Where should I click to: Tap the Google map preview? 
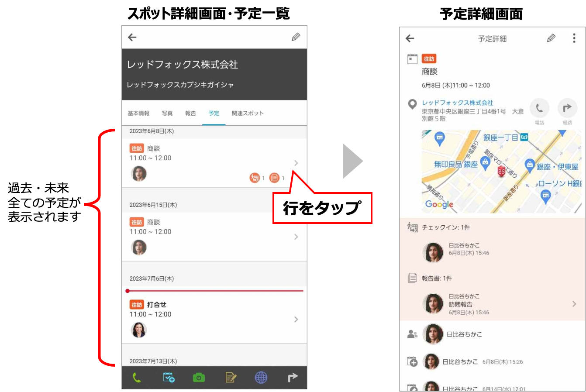[501, 172]
